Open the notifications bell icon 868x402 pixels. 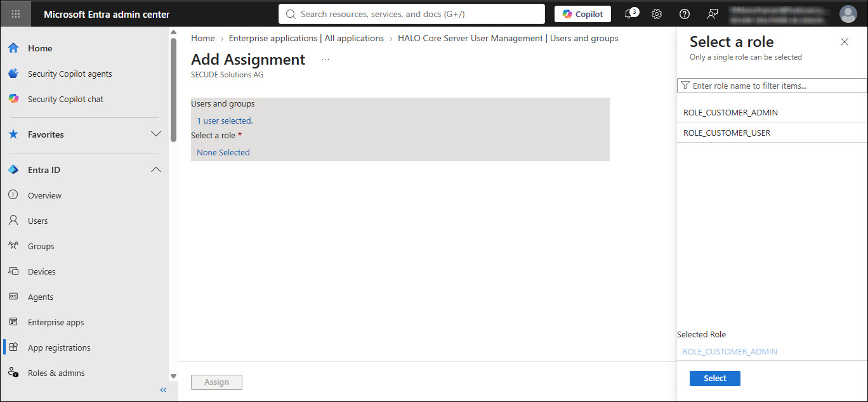tap(631, 14)
